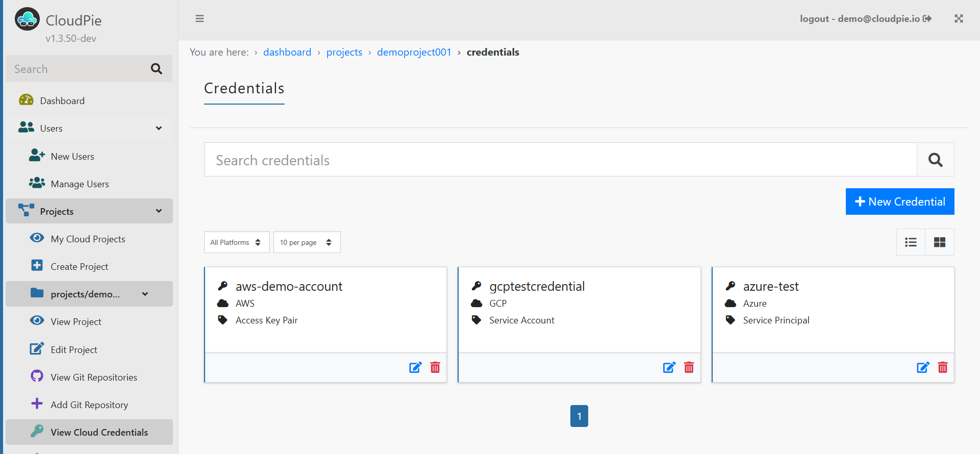Viewport: 980px width, 454px height.
Task: Click the CloudPie logo icon
Action: point(27,19)
